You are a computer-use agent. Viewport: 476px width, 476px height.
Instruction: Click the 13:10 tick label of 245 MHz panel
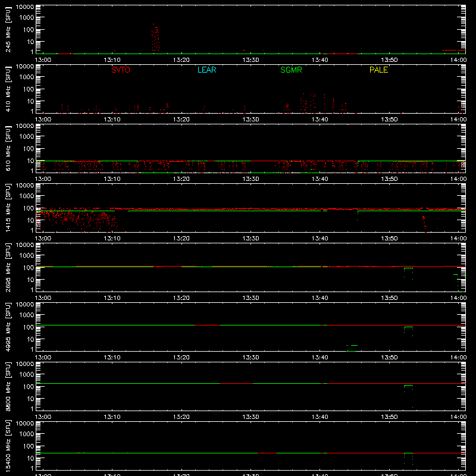point(112,60)
